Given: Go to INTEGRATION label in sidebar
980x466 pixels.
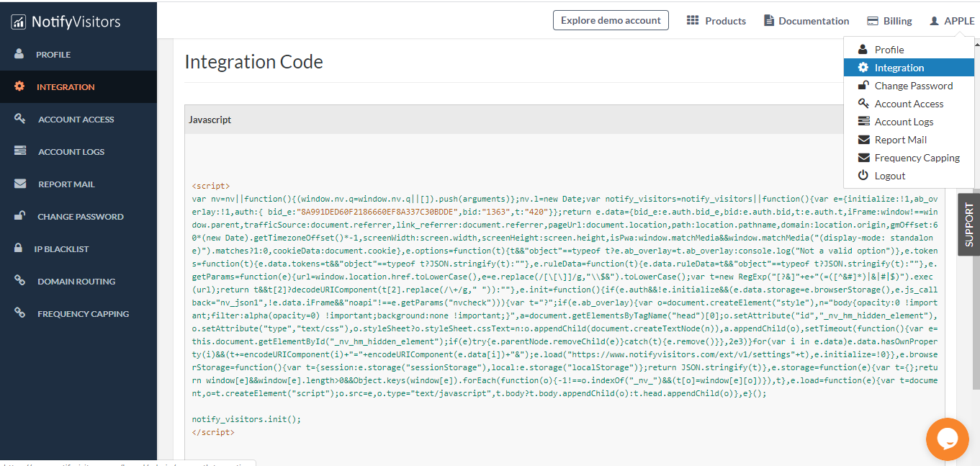Looking at the screenshot, I should [x=66, y=87].
